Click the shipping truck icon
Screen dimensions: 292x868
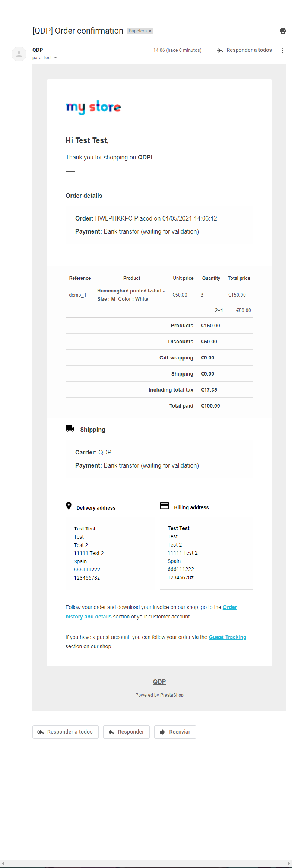(70, 428)
